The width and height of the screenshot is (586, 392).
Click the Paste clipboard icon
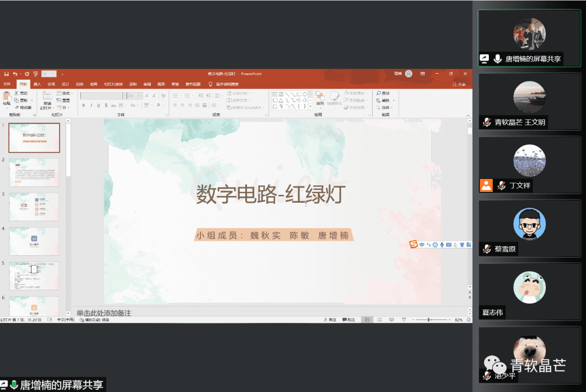point(7,97)
